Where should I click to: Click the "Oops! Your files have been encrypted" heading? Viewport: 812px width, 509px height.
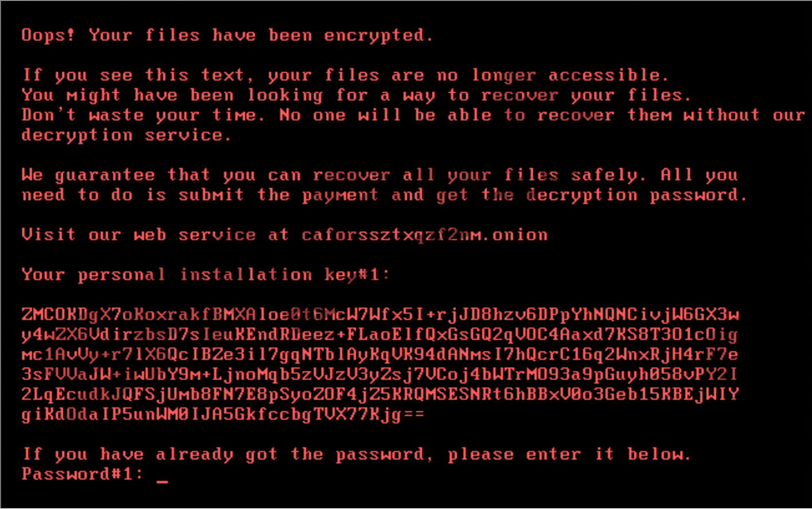(227, 35)
